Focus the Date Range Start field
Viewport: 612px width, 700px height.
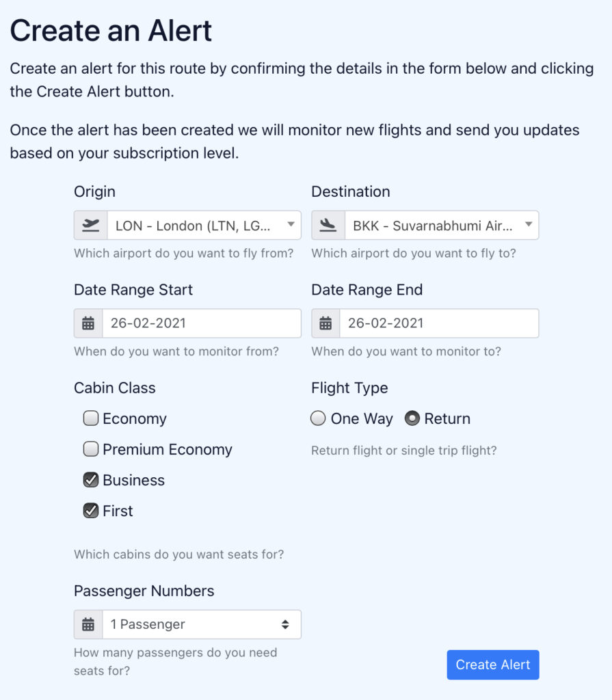click(202, 323)
